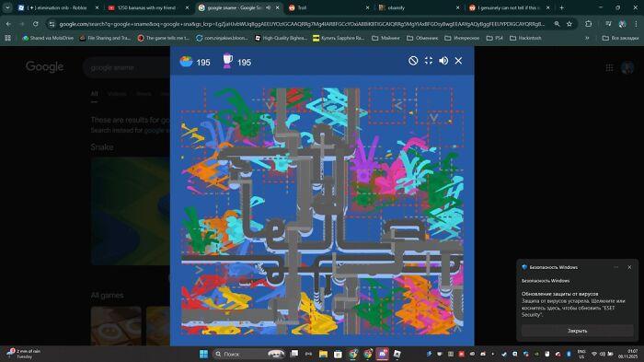Screen dimensions: 644x362
Task: Open Roblox from the taskbar
Action: tap(397, 354)
